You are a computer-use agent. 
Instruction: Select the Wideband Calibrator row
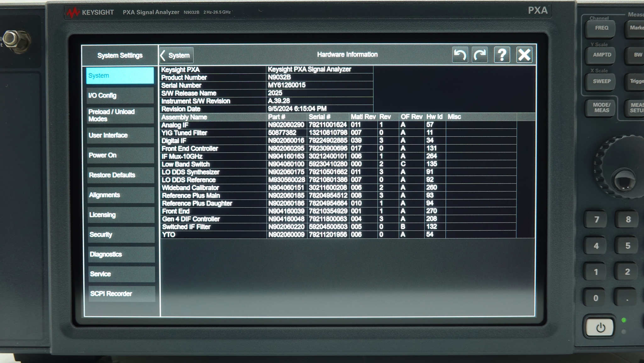click(338, 188)
